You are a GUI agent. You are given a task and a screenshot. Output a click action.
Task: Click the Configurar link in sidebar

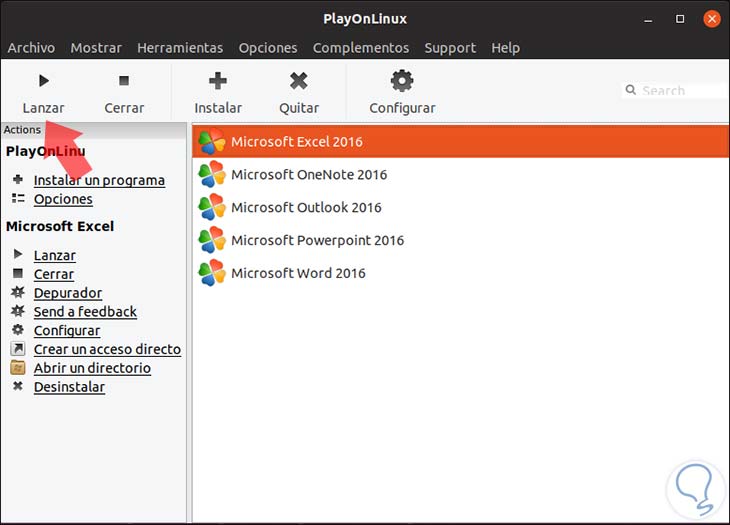click(x=67, y=330)
